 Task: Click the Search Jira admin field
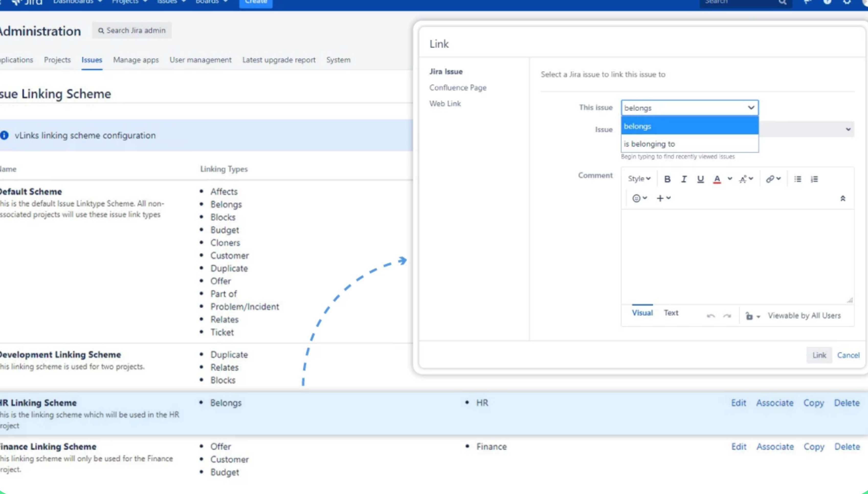(x=132, y=30)
